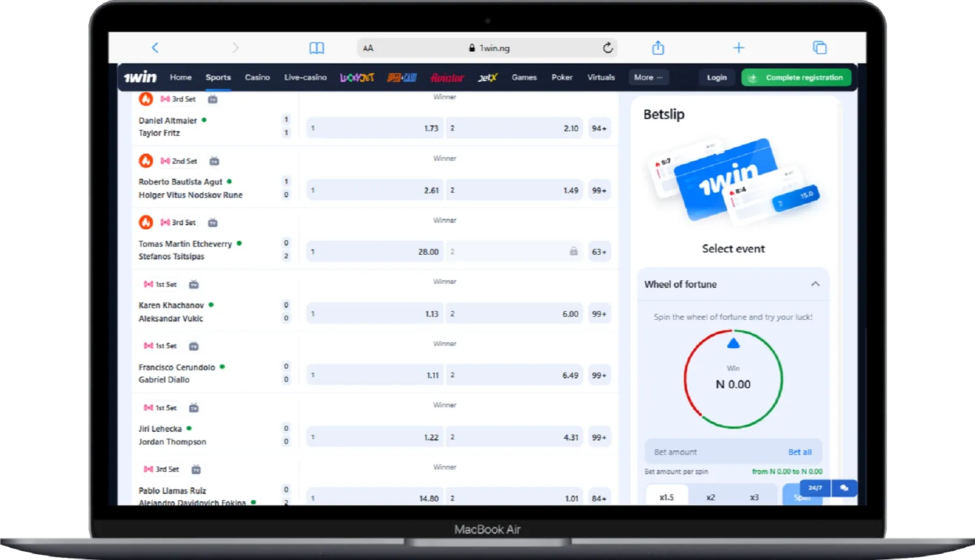Viewport: 975px width, 560px height.
Task: Bet on Taylor Fritz at 2.10
Action: [x=515, y=128]
